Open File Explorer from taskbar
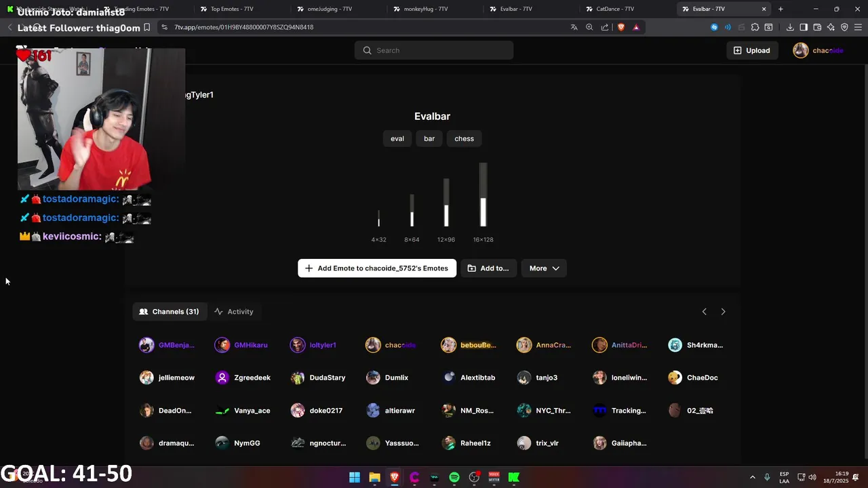868x488 pixels. [374, 477]
